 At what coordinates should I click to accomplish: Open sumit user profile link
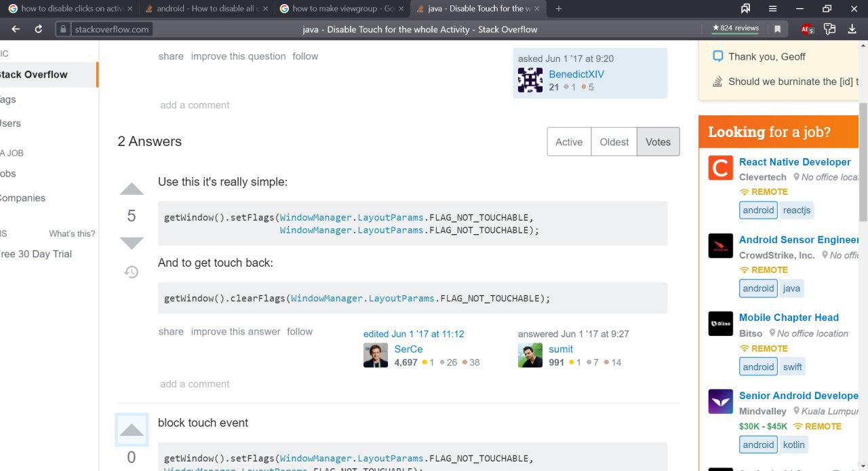(561, 350)
